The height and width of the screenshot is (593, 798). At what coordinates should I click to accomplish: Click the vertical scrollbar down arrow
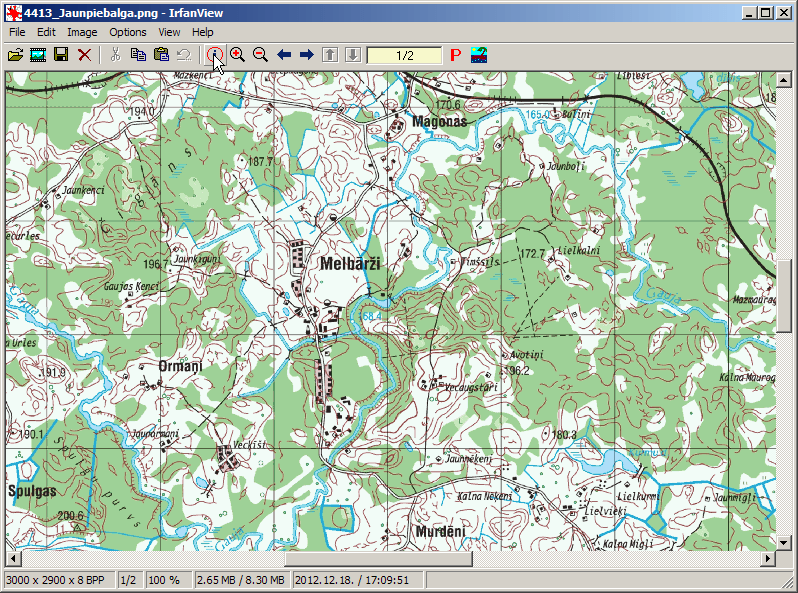[783, 543]
